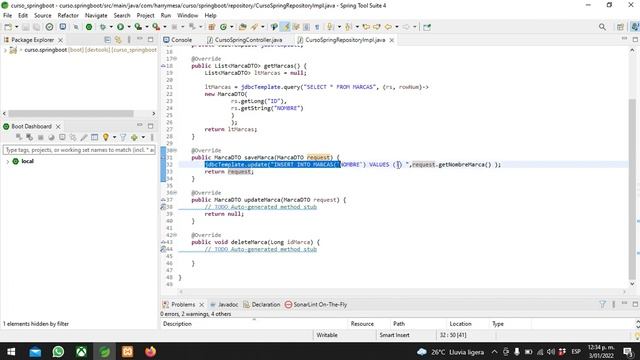Open Back history dropdown arrow

click(x=396, y=27)
